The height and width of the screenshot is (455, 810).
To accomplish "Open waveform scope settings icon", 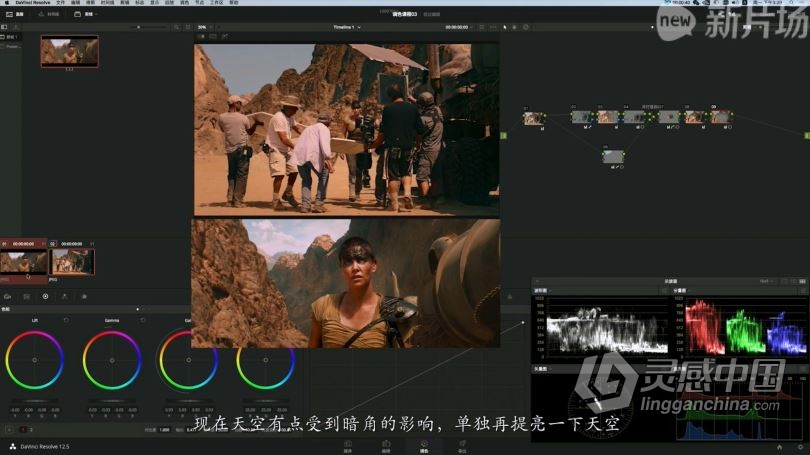I will 664,291.
